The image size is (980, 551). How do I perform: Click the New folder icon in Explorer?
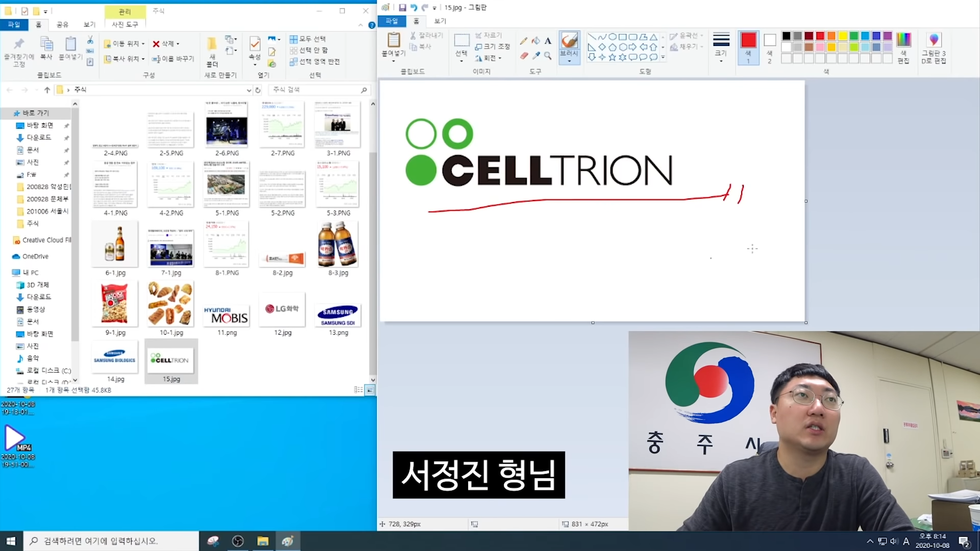tap(212, 43)
